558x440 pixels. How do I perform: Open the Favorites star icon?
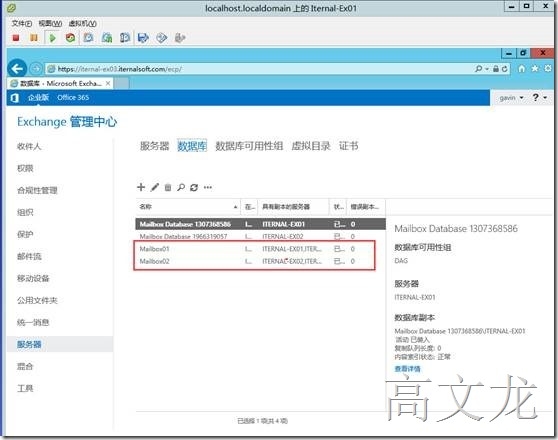[535, 68]
